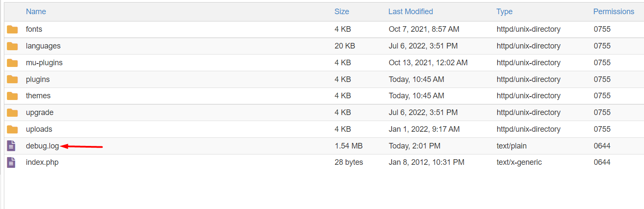This screenshot has width=644, height=209.
Task: Open the debug.log file name
Action: pyautogui.click(x=43, y=146)
